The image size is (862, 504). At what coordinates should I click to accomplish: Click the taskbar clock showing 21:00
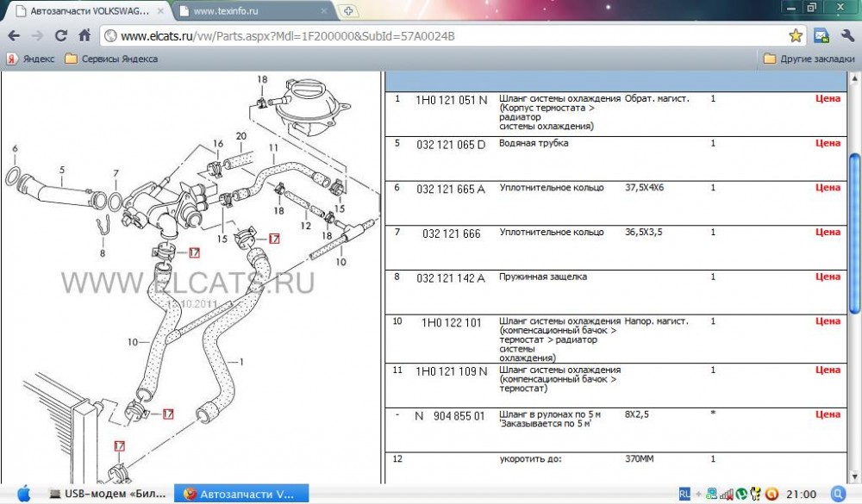801,495
